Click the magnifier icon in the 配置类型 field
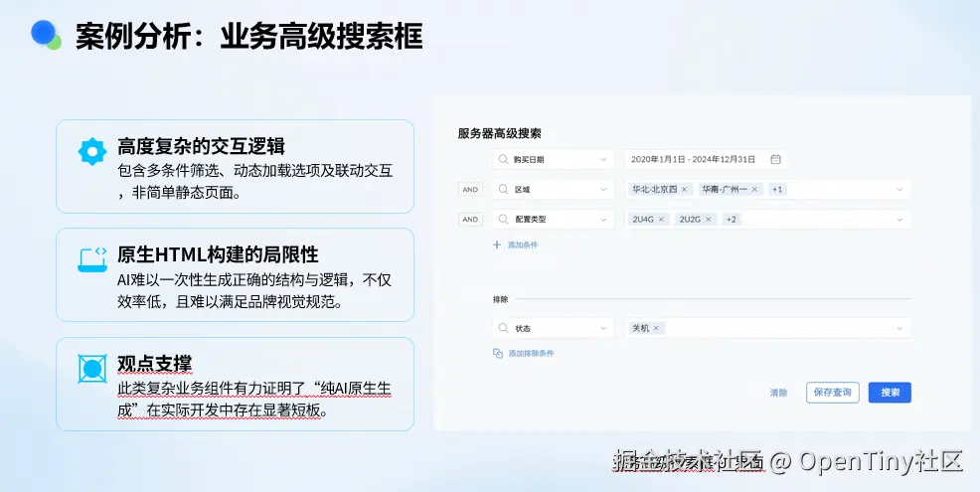The height and width of the screenshot is (492, 980). pyautogui.click(x=503, y=220)
